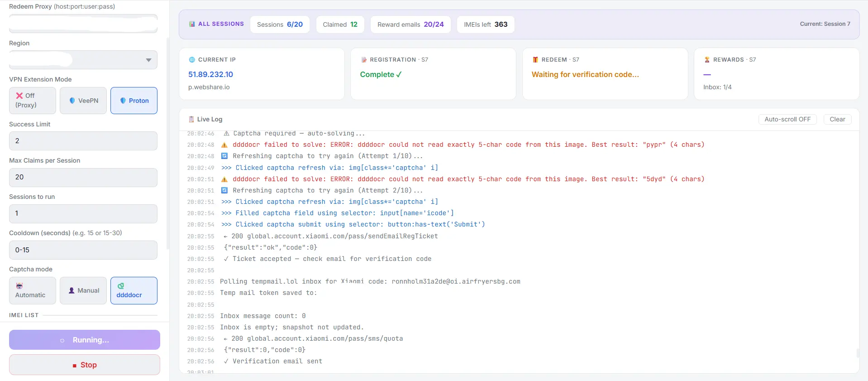Click the 51.89.232.10 IP address
This screenshot has width=868, height=381.
[x=210, y=74]
